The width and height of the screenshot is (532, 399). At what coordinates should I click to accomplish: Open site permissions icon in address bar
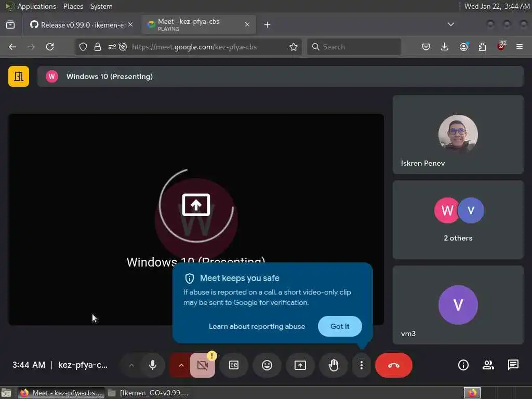tap(112, 47)
